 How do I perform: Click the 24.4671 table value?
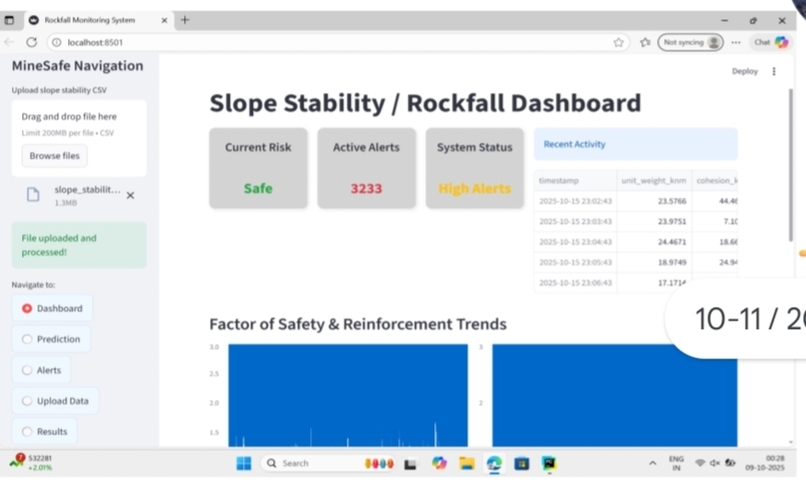tap(654, 242)
